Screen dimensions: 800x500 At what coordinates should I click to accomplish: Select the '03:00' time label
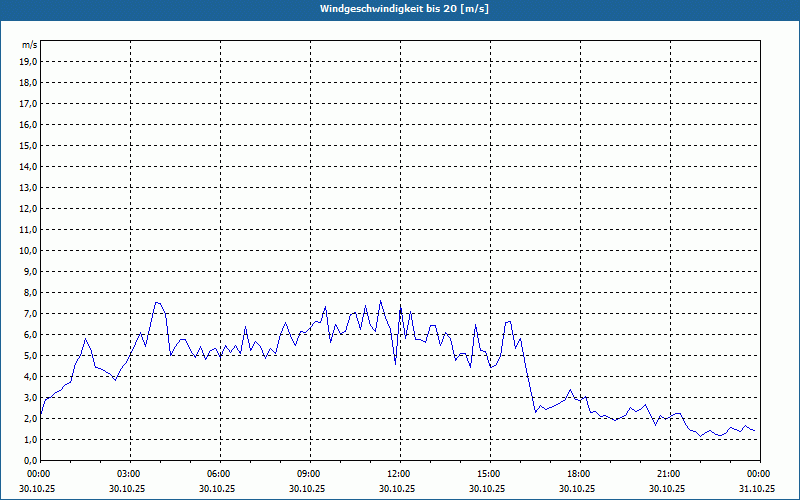pyautogui.click(x=128, y=474)
